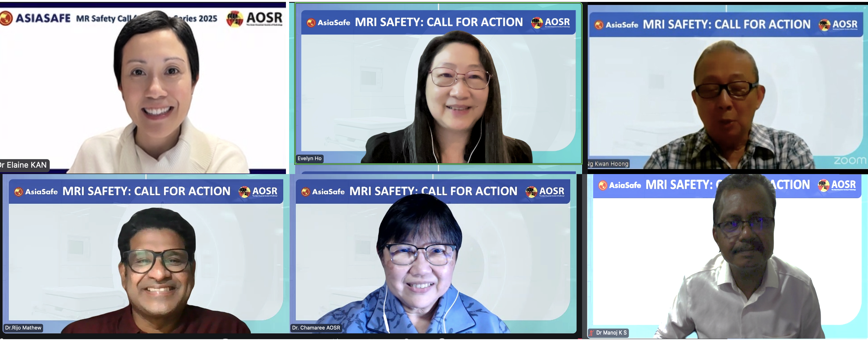This screenshot has height=343, width=868.
Task: Select the Dr Elaine KAN name label
Action: tap(24, 165)
